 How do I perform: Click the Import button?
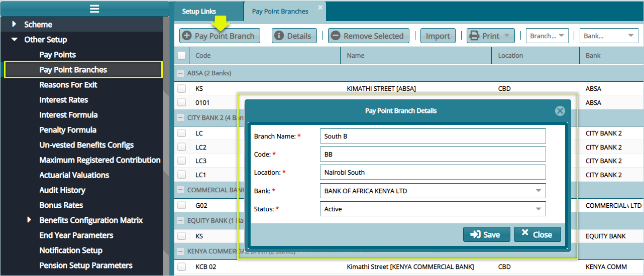438,36
